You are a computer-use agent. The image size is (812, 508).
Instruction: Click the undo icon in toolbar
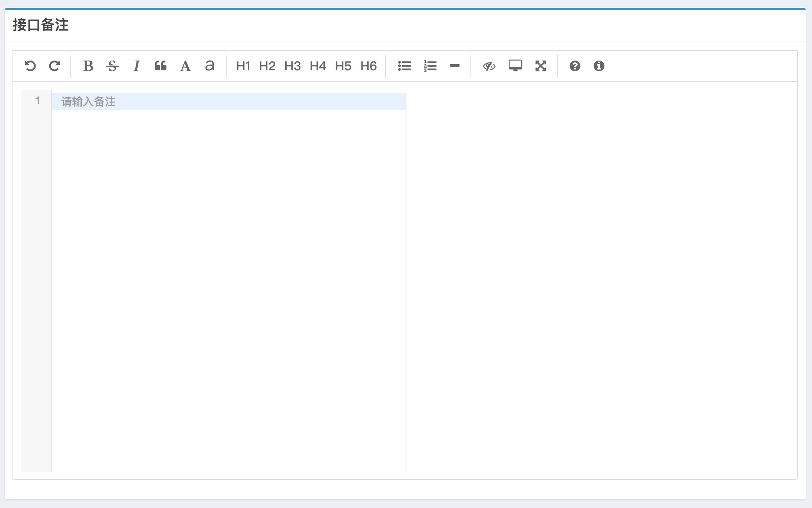[30, 66]
